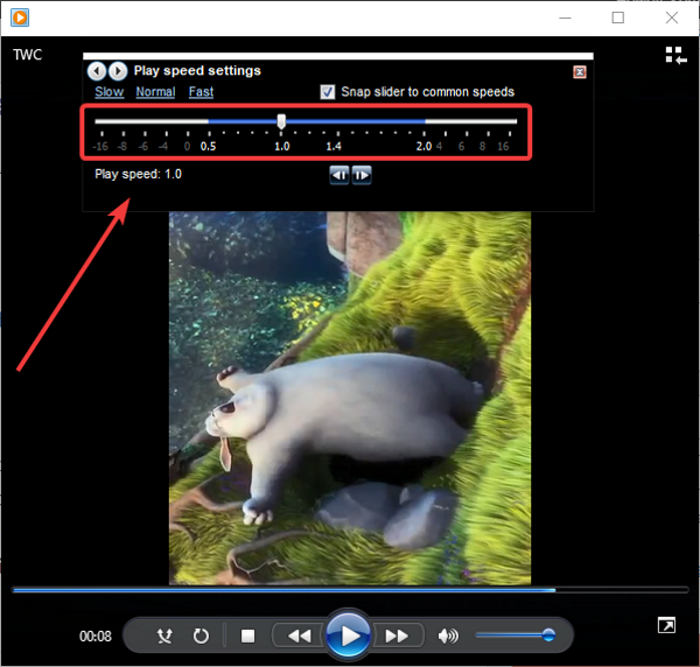Click the Slow speed link
This screenshot has width=700, height=667.
pos(109,92)
